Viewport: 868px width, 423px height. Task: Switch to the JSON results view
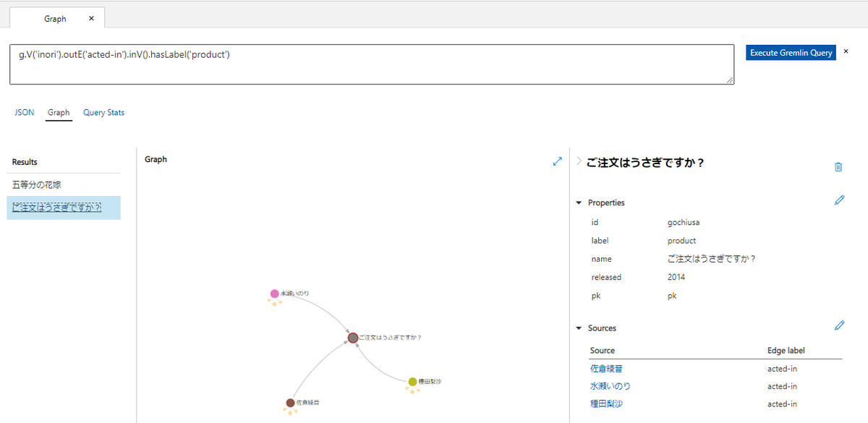coord(24,112)
